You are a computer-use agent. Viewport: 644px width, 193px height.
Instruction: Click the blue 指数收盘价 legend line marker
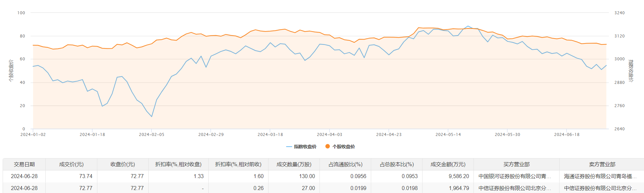tap(289, 147)
